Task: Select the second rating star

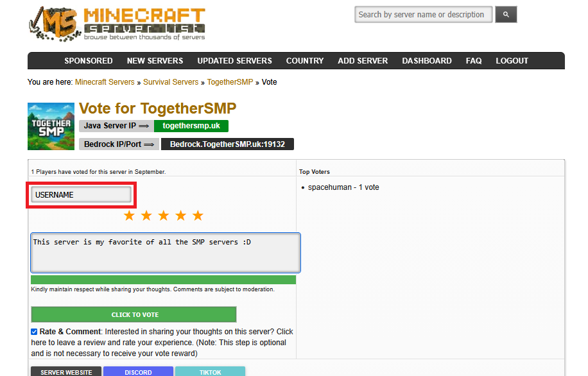Action: click(146, 216)
